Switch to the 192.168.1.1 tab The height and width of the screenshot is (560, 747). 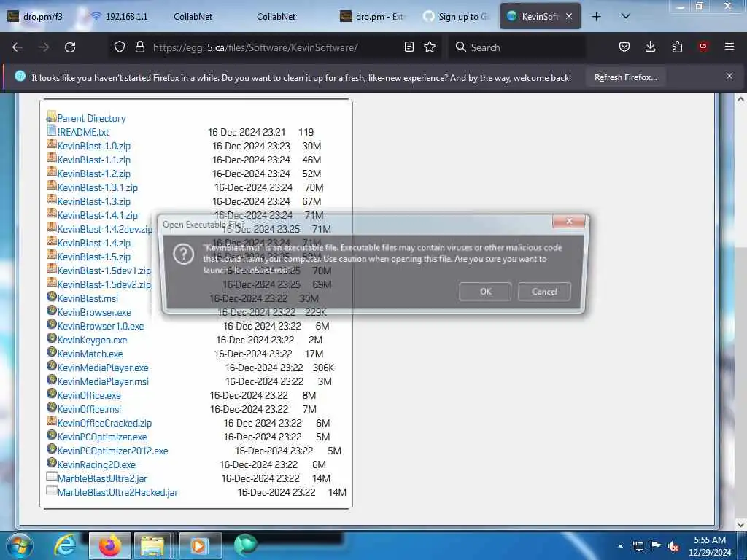120,17
